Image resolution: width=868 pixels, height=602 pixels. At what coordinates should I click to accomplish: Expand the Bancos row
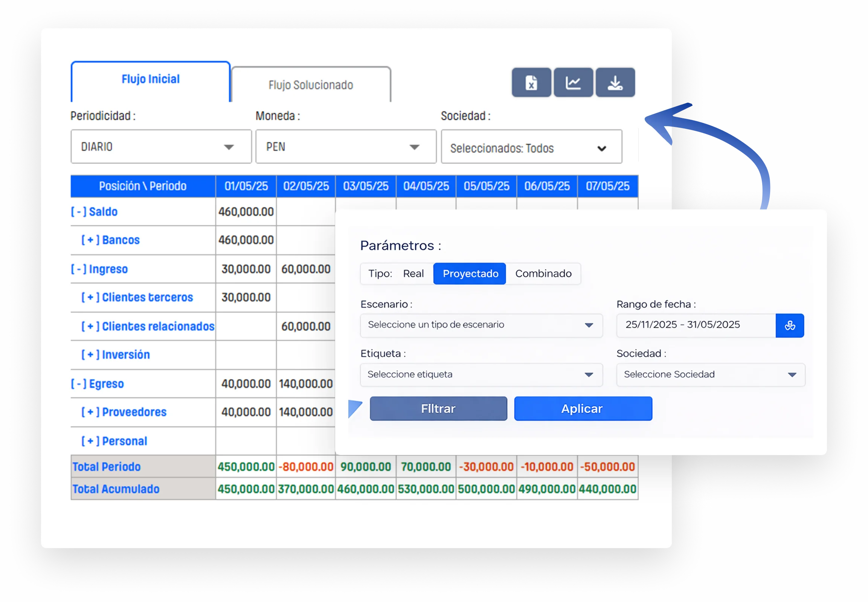click(x=90, y=240)
